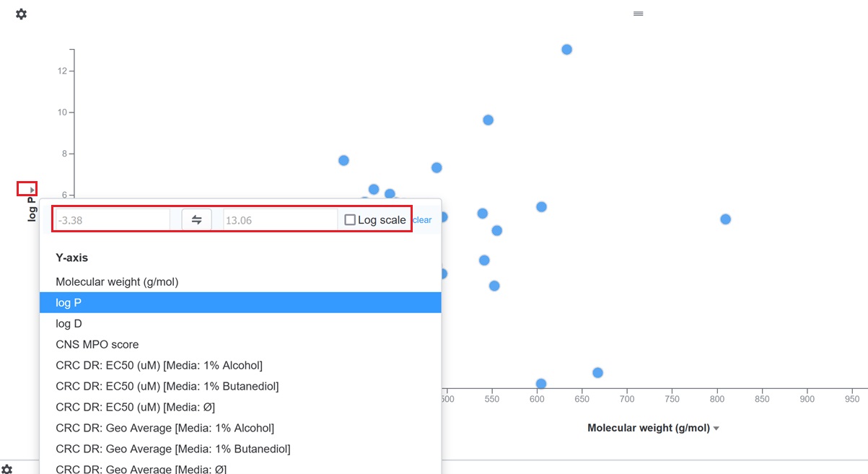Click the maximum value field showing 13.06
Image resolution: width=868 pixels, height=474 pixels.
point(280,220)
